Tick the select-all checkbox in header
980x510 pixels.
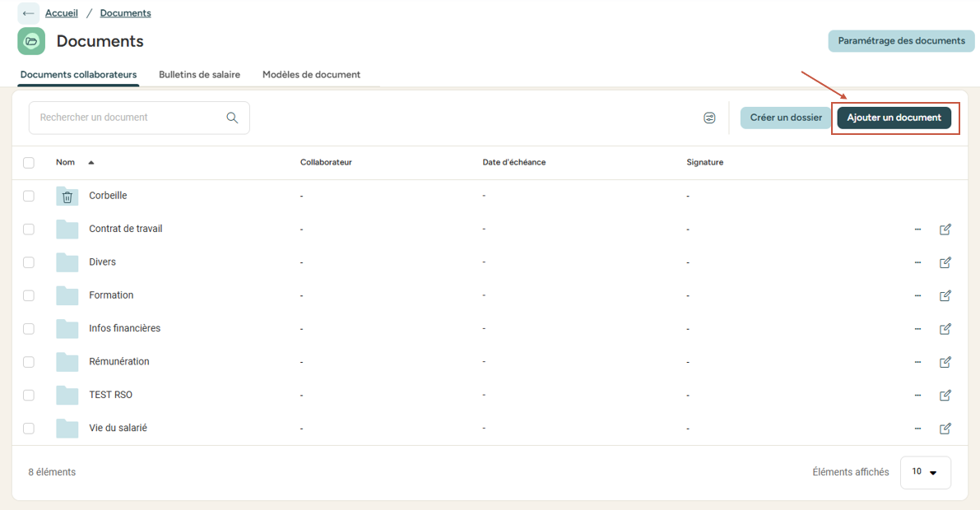pyautogui.click(x=29, y=163)
